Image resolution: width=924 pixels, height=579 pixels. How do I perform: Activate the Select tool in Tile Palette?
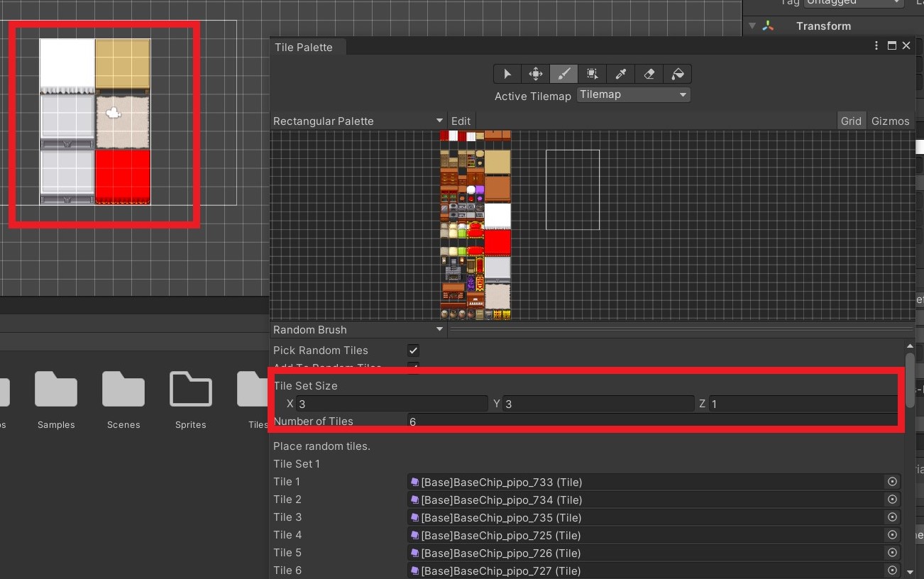[507, 73]
